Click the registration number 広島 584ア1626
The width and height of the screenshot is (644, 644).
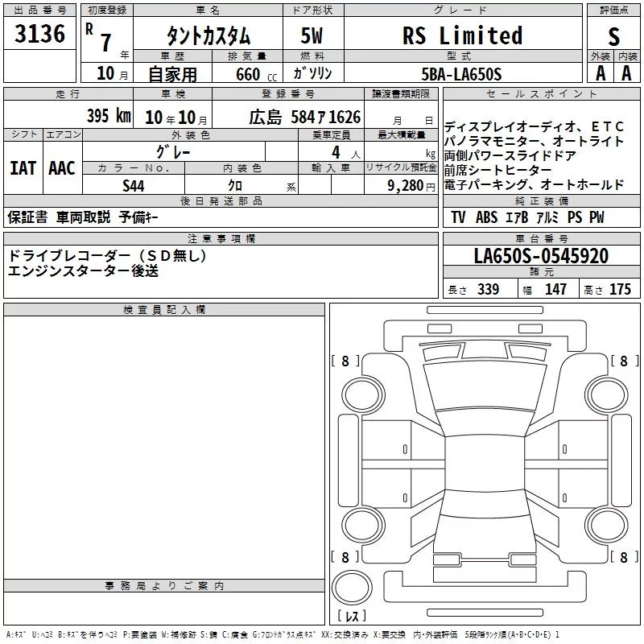[305, 118]
